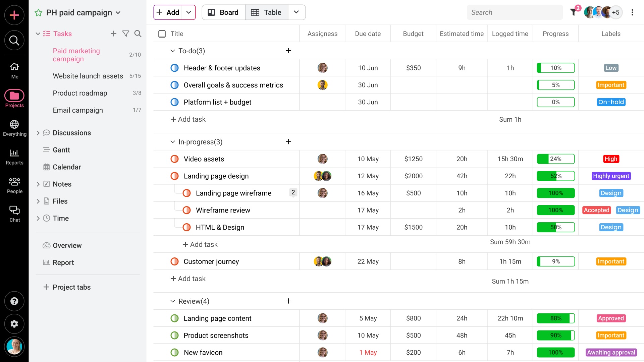The height and width of the screenshot is (362, 644).
Task: Expand the Notes section in the sidebar
Action: click(x=38, y=184)
